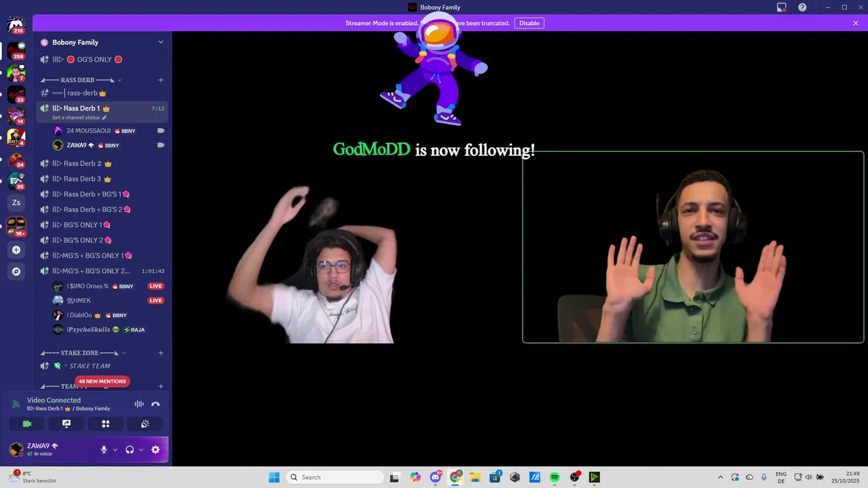Open ZAWA9 user avatar in bottom panel
The height and width of the screenshot is (488, 868).
coord(16,449)
